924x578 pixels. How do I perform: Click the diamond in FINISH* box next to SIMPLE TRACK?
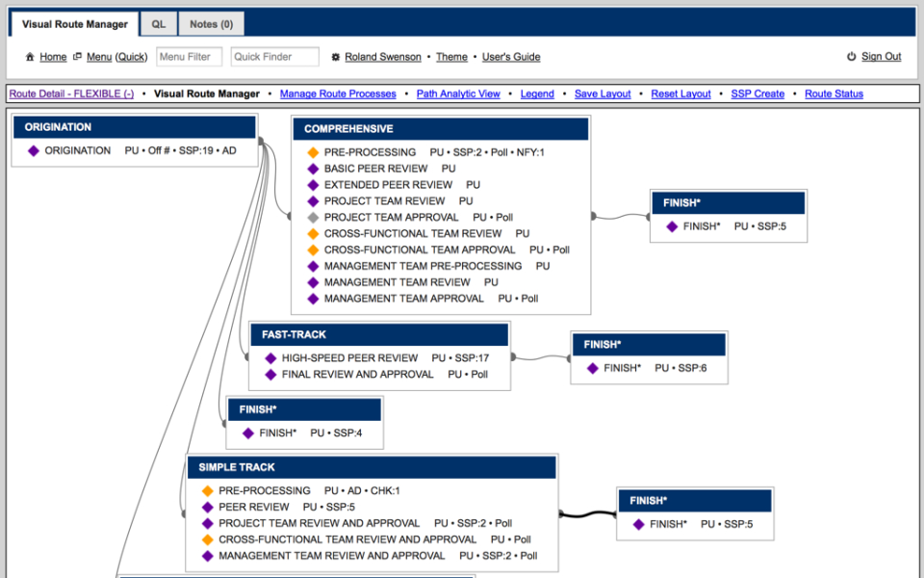tap(639, 524)
